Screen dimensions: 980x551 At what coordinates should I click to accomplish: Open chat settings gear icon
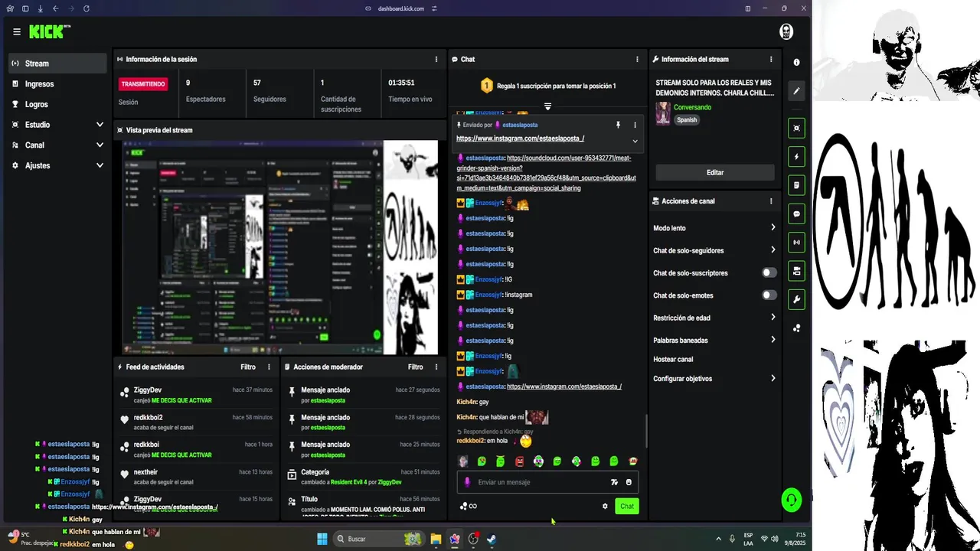[605, 506]
